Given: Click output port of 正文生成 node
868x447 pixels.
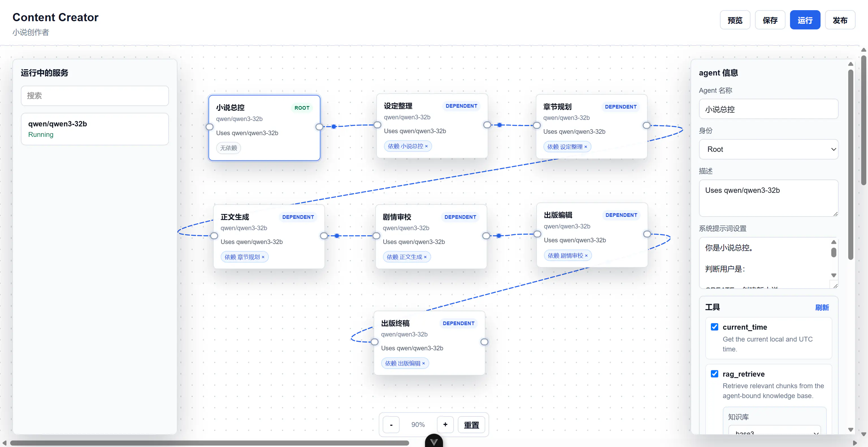Looking at the screenshot, I should (x=324, y=236).
